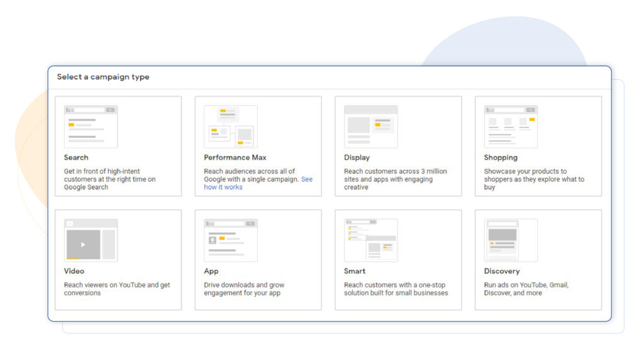Click the Smart campaign illustration icon
The image size is (644, 364).
point(371,240)
